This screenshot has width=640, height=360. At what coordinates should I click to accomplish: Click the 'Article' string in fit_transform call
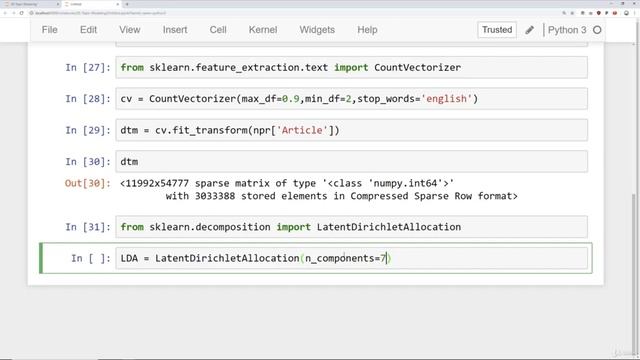pyautogui.click(x=302, y=130)
